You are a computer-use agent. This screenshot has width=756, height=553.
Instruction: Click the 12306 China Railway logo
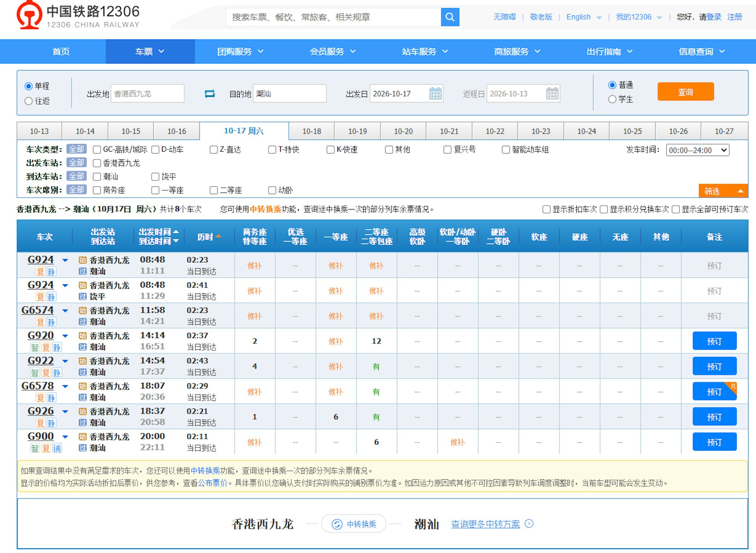click(x=78, y=16)
